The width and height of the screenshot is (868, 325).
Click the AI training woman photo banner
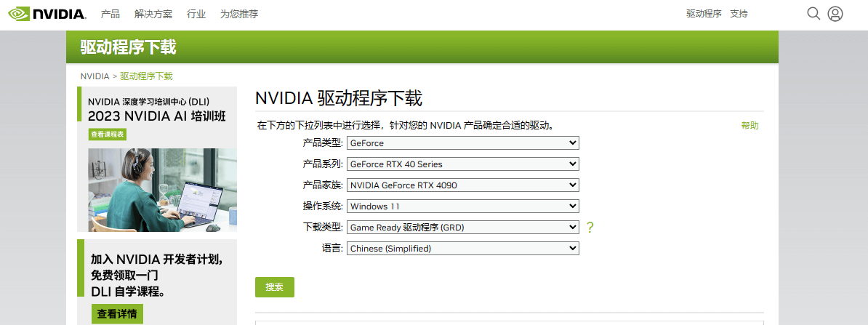(163, 190)
